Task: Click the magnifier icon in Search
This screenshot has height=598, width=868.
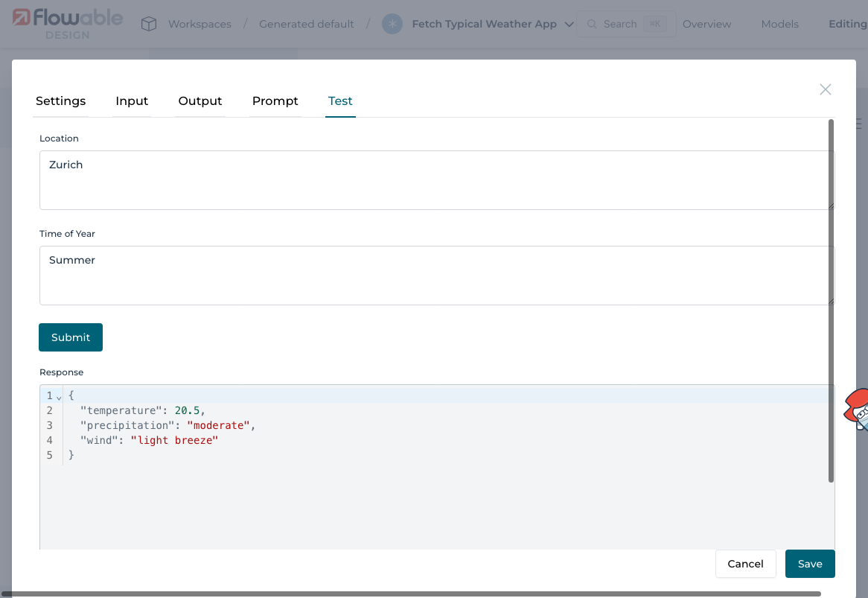Action: (593, 24)
